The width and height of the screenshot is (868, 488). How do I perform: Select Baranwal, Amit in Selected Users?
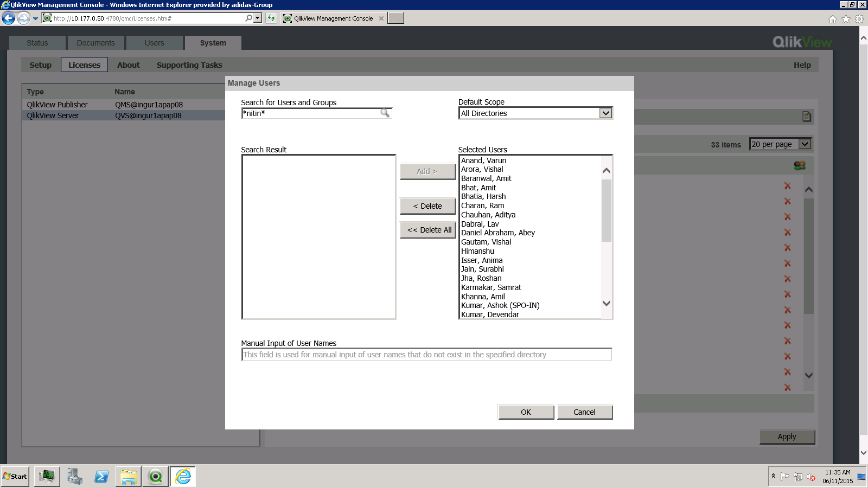[x=486, y=178]
